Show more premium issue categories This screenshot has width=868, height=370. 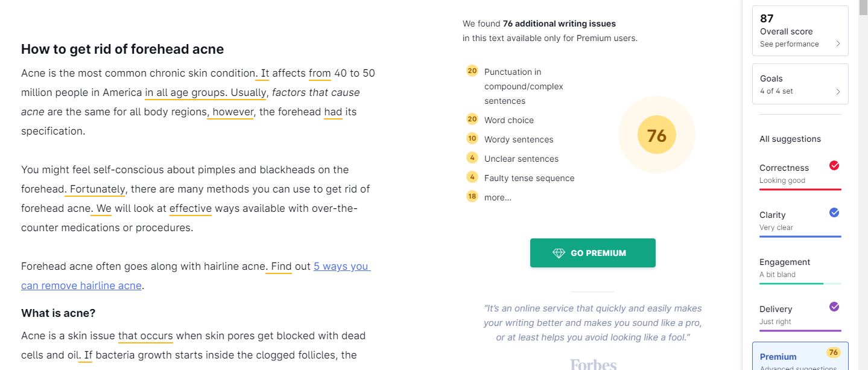click(498, 197)
